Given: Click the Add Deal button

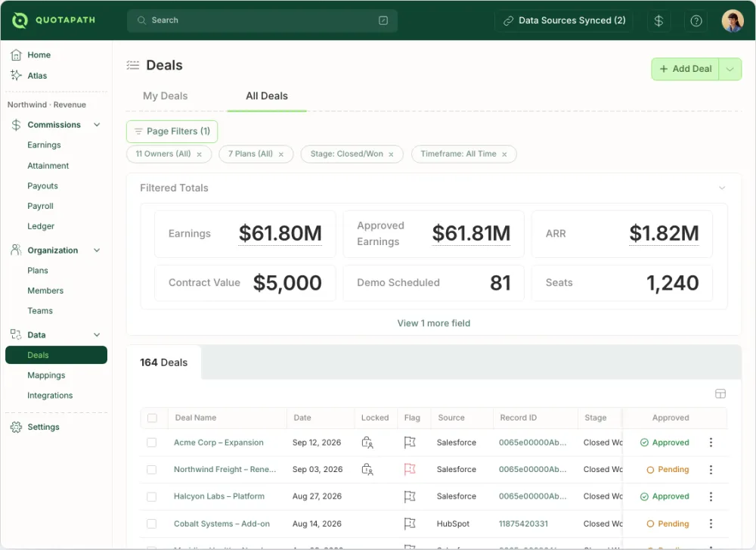Looking at the screenshot, I should click(685, 69).
